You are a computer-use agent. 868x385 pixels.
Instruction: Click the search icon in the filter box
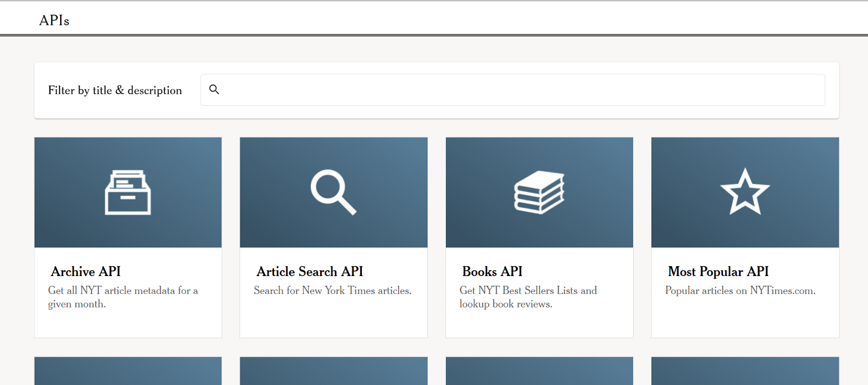[x=214, y=89]
